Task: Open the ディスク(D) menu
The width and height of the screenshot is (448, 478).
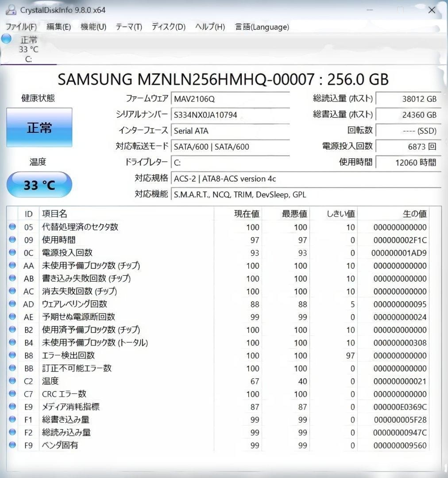Action: pyautogui.click(x=169, y=27)
